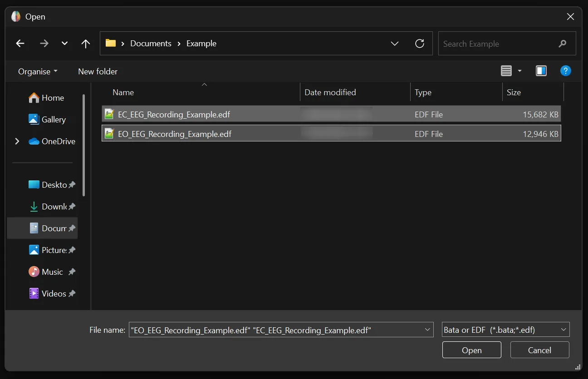The image size is (588, 379).
Task: Click the magnifier search icon
Action: pos(563,44)
